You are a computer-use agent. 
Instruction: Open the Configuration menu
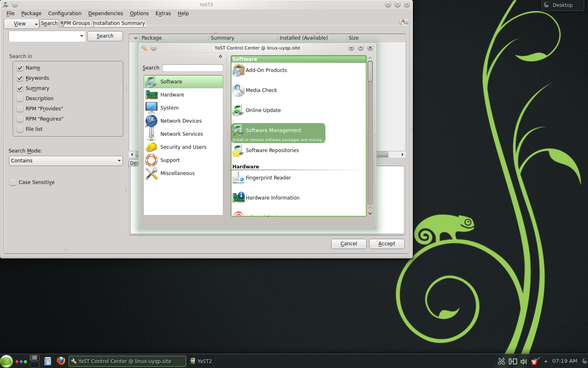[x=65, y=13]
